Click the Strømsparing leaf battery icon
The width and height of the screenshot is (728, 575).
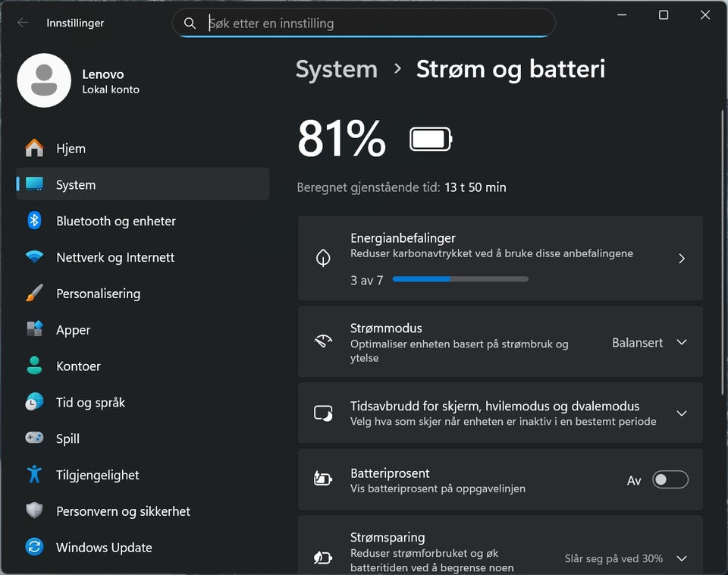point(323,558)
